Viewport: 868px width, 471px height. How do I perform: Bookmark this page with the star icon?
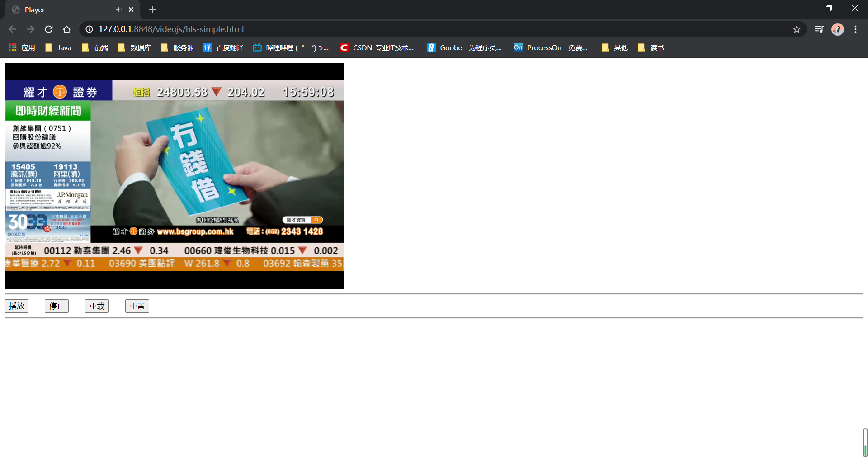click(797, 29)
